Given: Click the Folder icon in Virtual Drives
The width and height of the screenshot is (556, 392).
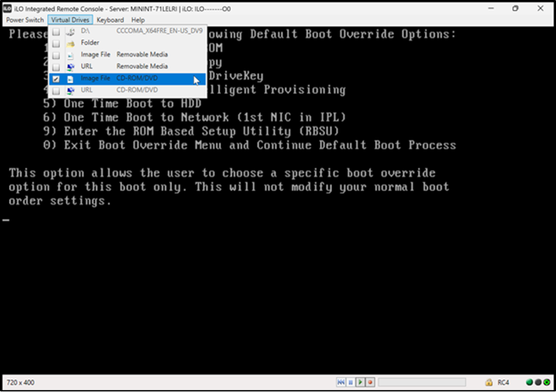Looking at the screenshot, I should coord(71,44).
